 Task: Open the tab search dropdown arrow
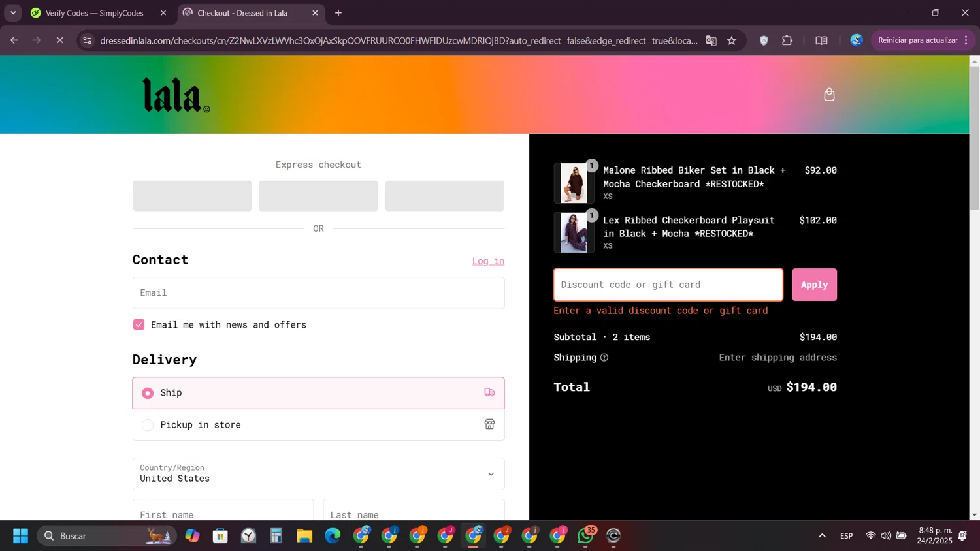(13, 13)
